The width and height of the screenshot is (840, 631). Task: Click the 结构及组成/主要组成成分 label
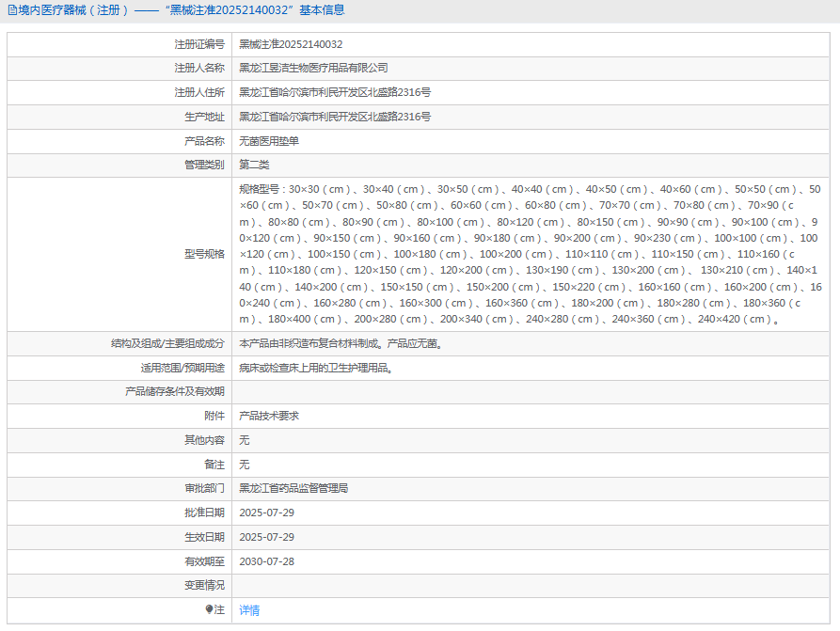pos(167,343)
